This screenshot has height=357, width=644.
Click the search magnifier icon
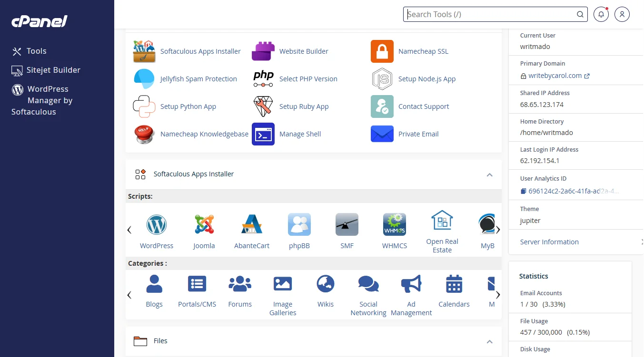[580, 14]
